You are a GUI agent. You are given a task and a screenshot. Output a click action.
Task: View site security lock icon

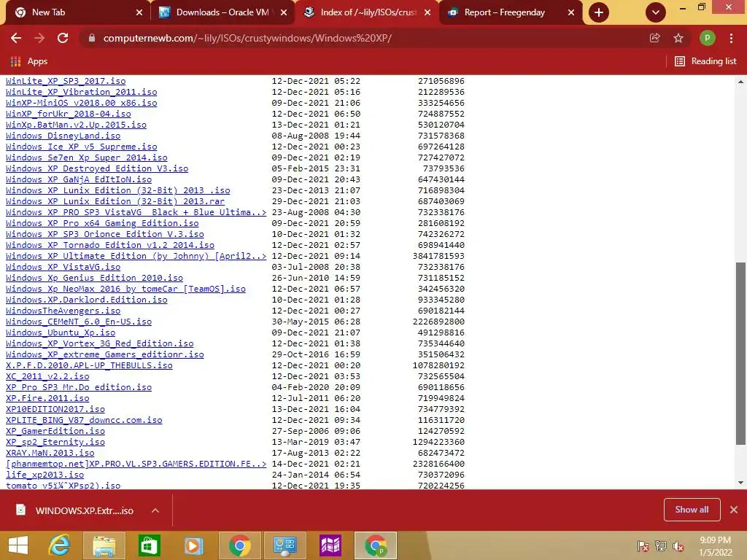(x=92, y=38)
